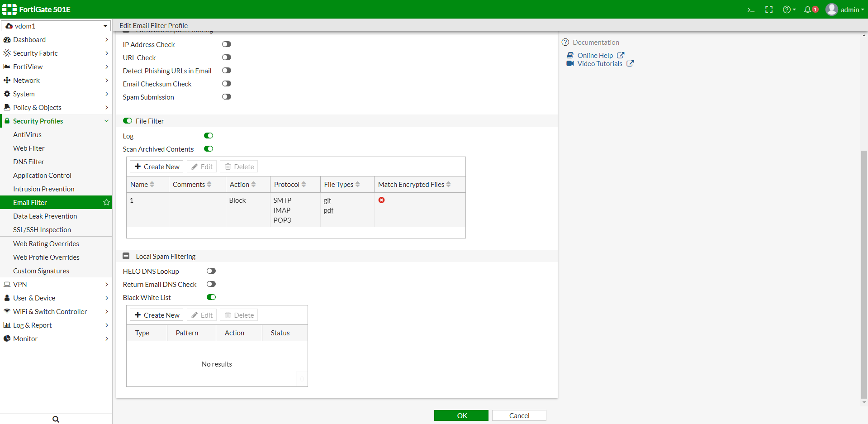868x424 pixels.
Task: Open the Data Leak Prevention page
Action: point(45,216)
